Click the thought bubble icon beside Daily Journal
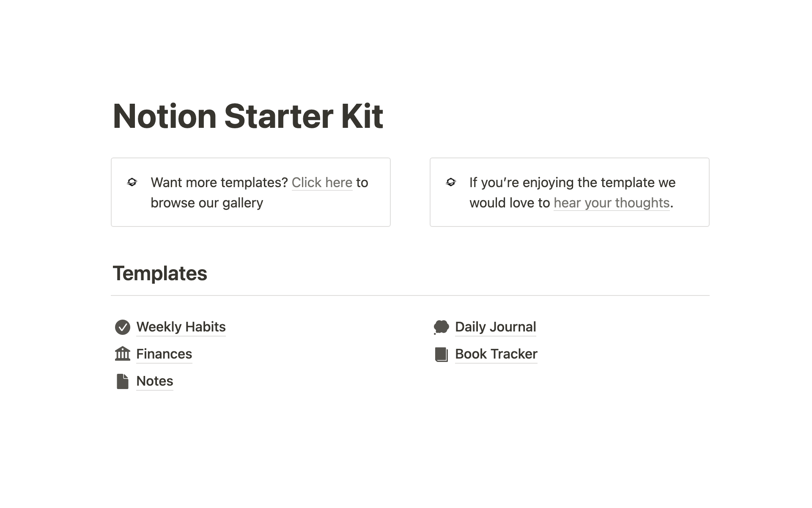Image resolution: width=812 pixels, height=508 pixels. tap(441, 327)
